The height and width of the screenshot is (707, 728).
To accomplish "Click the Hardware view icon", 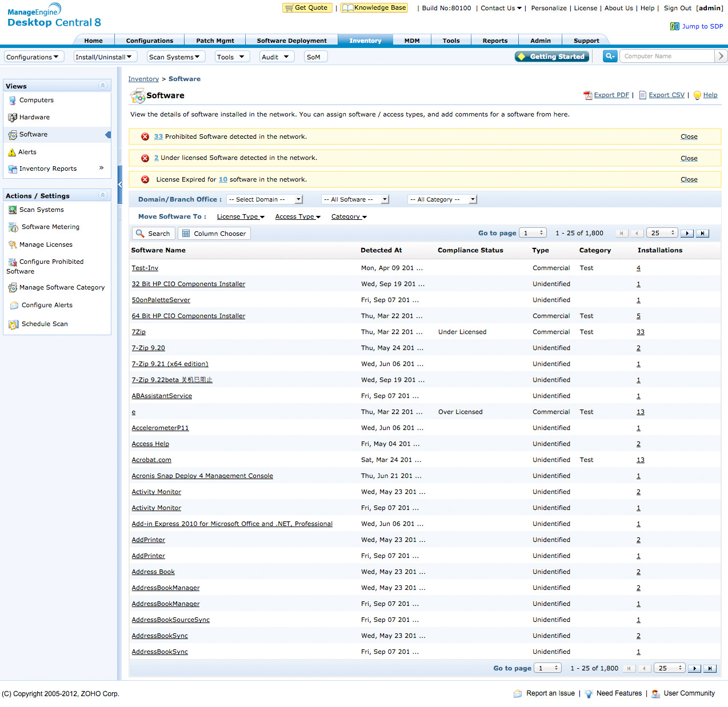I will tap(13, 118).
